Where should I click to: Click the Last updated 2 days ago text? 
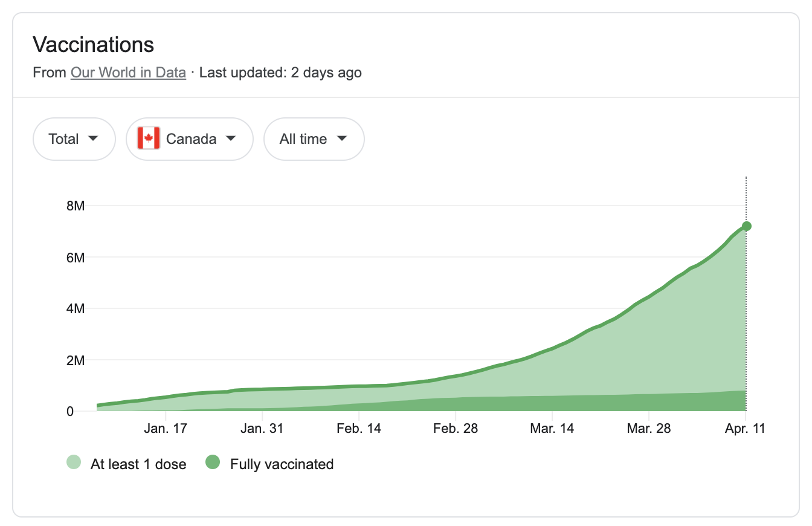coord(280,73)
